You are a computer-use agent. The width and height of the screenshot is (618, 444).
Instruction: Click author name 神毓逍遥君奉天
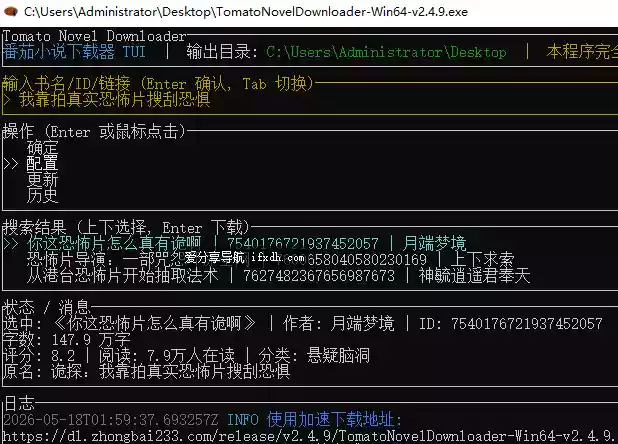point(474,275)
